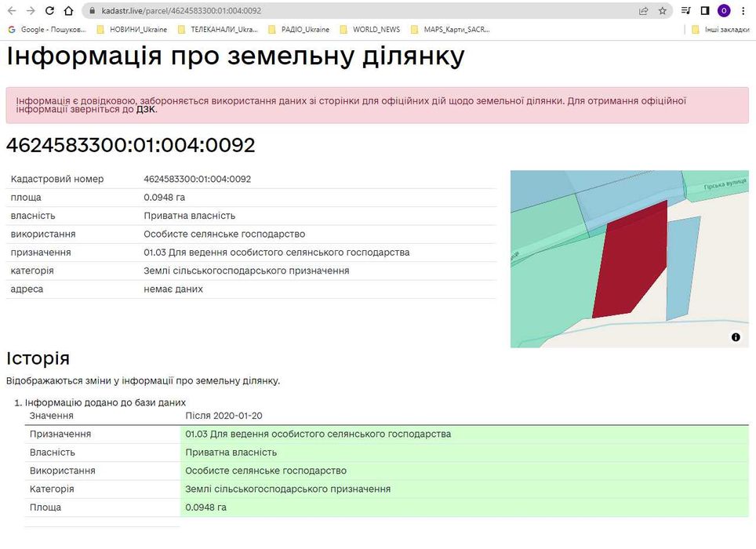Open the media control playlist icon

(685, 11)
